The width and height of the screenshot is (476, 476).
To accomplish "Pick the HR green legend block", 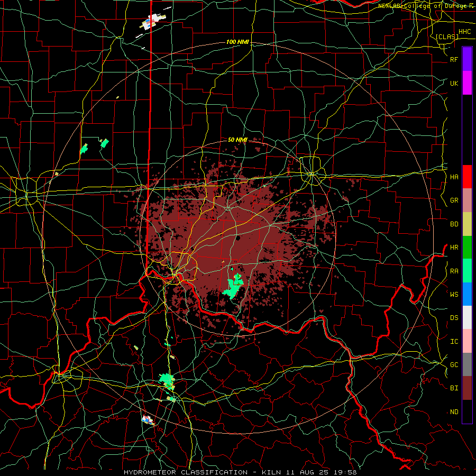I will (467, 248).
